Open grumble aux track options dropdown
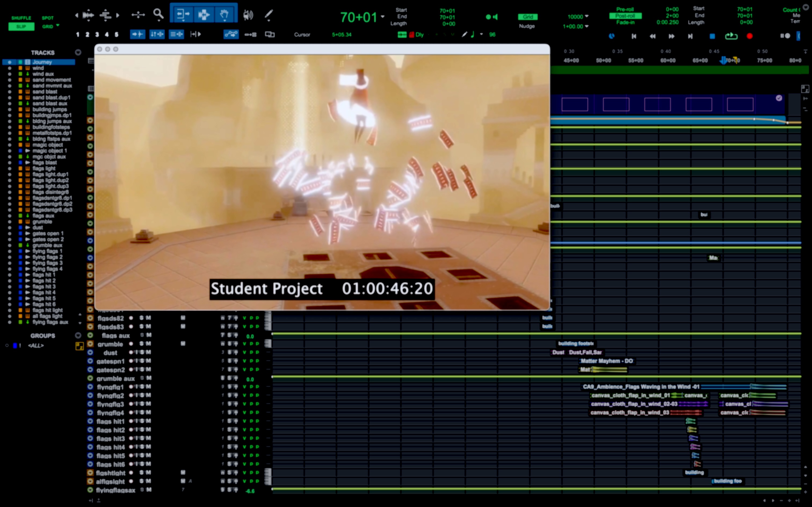 coord(90,378)
